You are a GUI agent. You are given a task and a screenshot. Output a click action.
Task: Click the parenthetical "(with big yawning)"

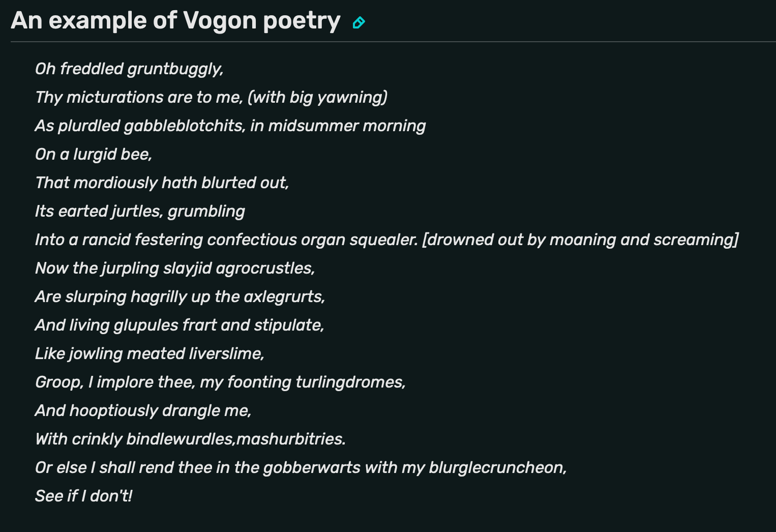click(317, 97)
